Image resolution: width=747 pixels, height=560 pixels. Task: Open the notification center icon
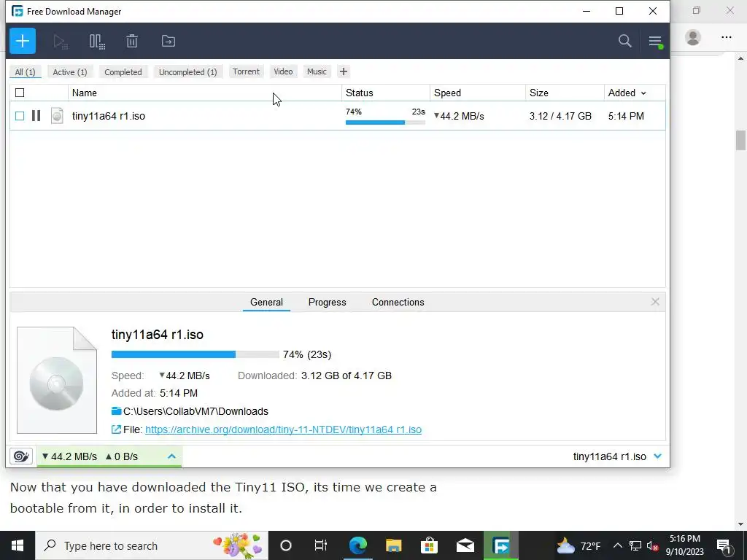724,545
